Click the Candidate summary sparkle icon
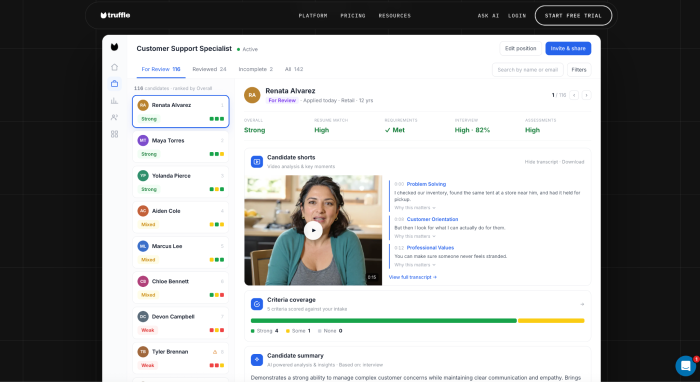700x382 pixels. 257,359
